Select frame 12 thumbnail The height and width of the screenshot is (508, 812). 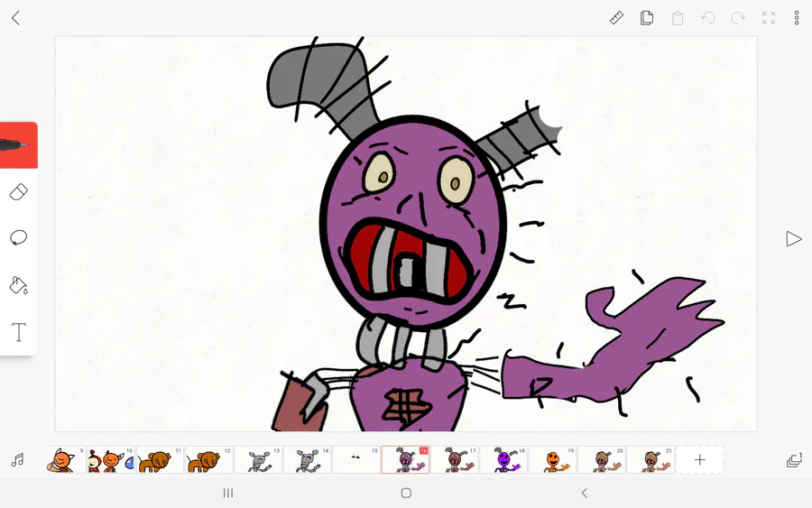208,460
